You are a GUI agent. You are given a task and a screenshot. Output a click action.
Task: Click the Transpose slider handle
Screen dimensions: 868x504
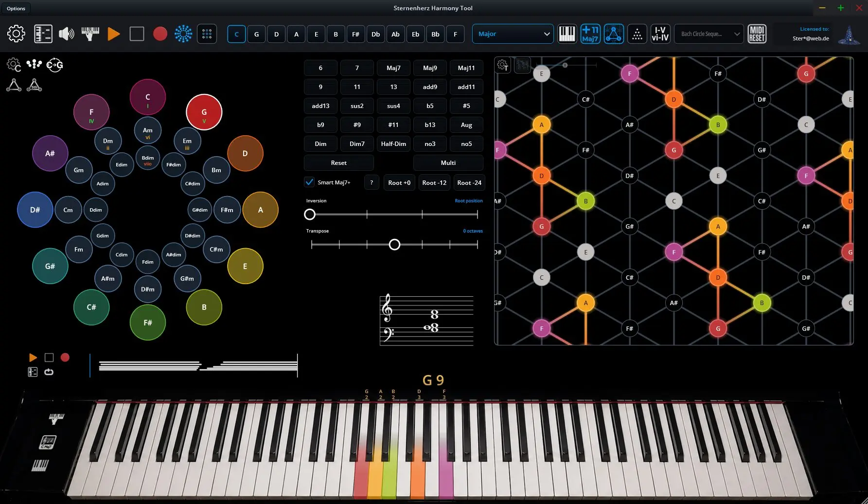pos(394,244)
